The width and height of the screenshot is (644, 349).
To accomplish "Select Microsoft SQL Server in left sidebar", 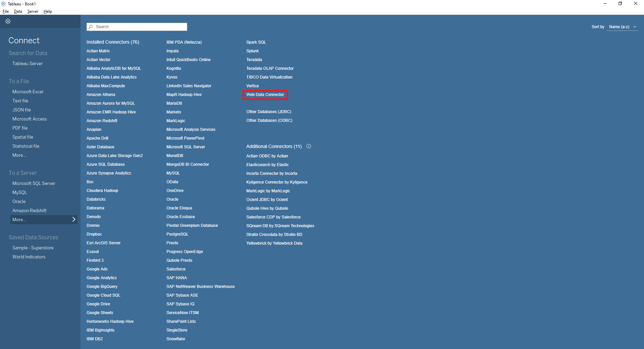I will [x=34, y=183].
